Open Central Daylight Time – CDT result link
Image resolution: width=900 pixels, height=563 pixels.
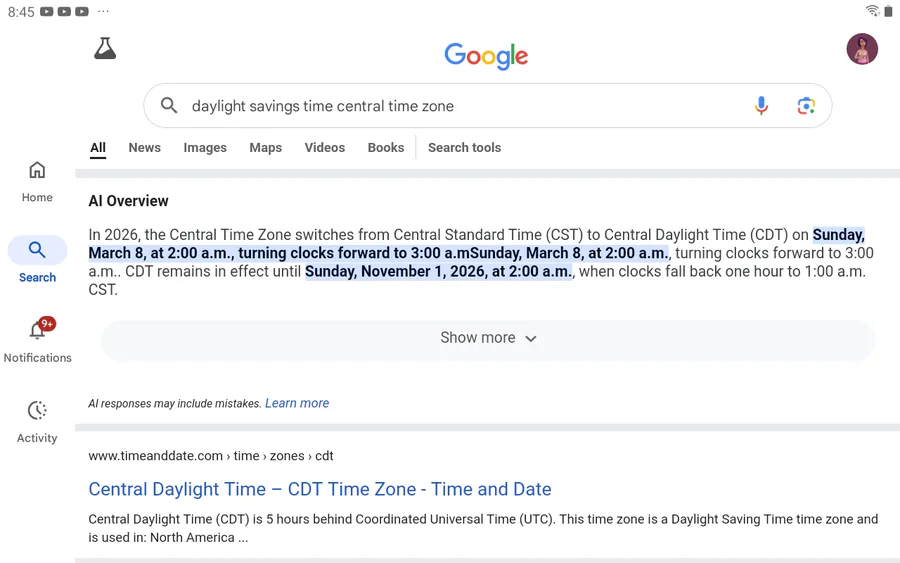click(x=320, y=489)
